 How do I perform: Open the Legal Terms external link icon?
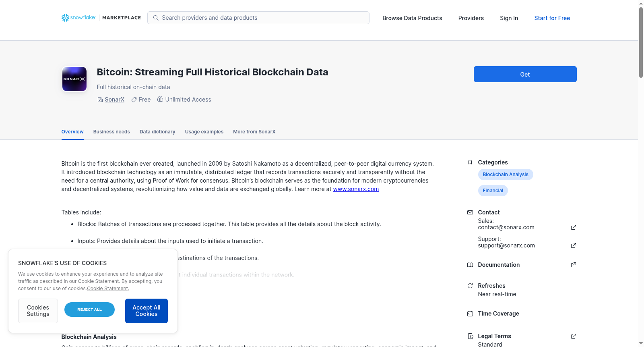click(x=574, y=336)
